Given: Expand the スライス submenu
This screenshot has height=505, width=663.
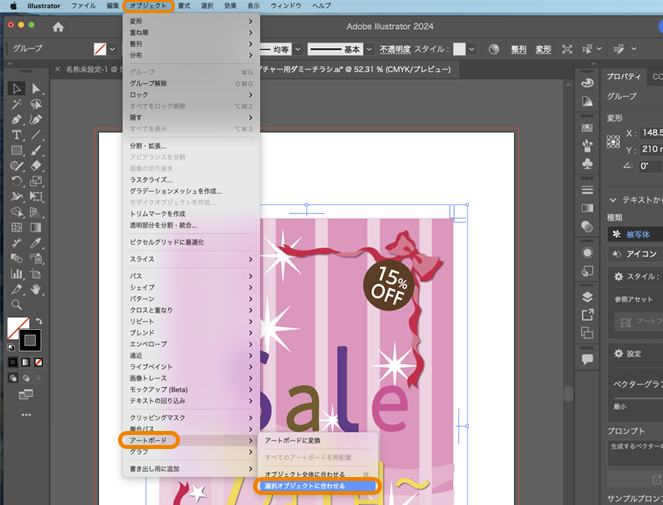Looking at the screenshot, I should 191,259.
